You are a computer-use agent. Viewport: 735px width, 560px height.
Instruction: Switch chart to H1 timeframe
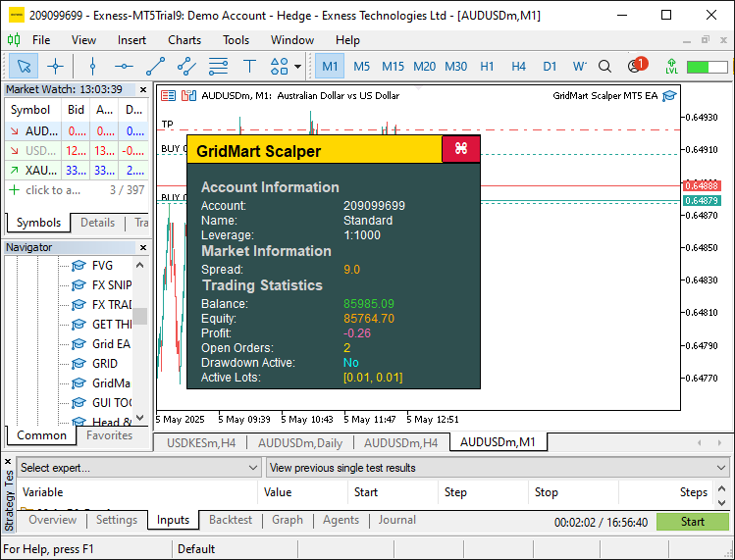click(487, 66)
